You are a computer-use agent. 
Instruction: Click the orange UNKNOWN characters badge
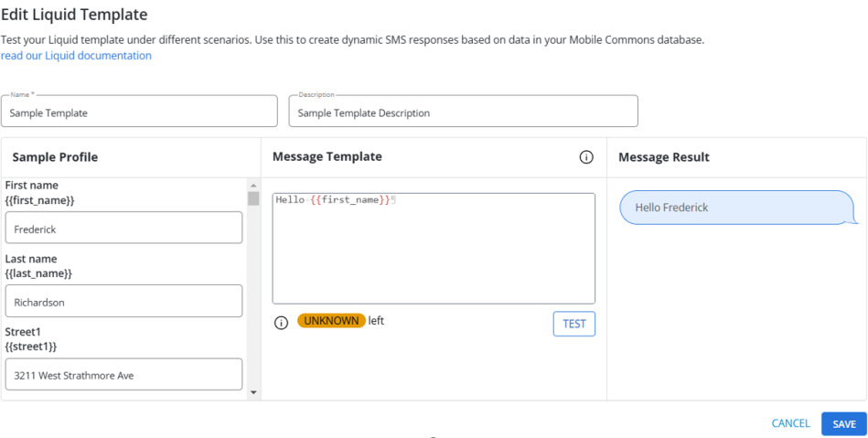point(331,321)
